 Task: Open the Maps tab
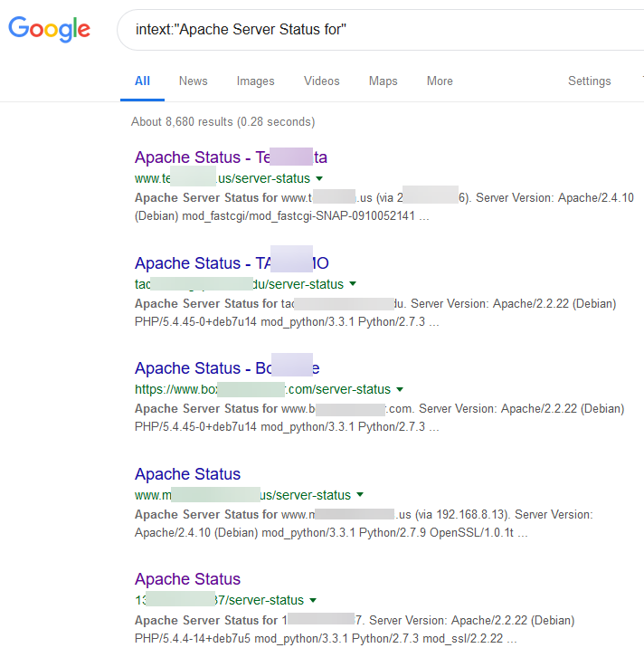tap(383, 81)
